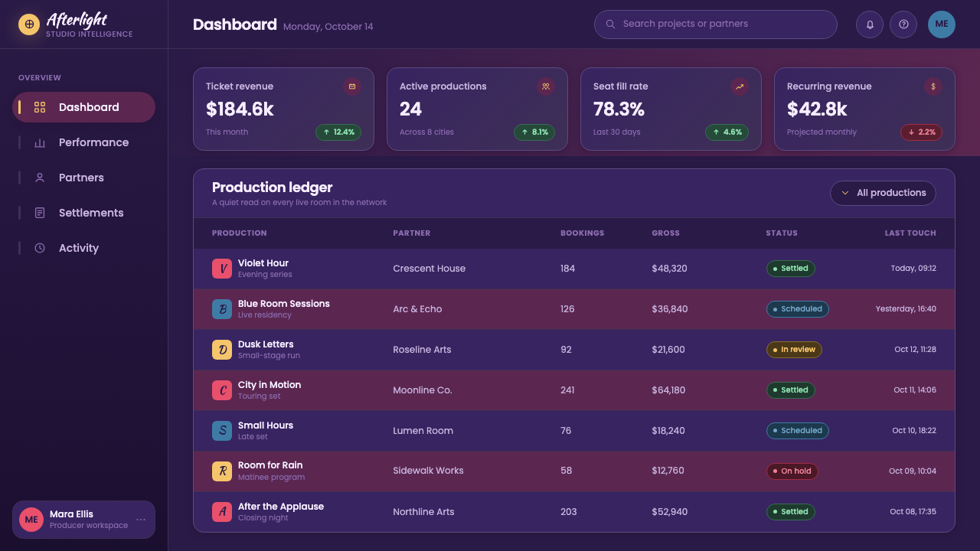The width and height of the screenshot is (980, 551).
Task: Click the City in Motion C badge
Action: coord(222,390)
